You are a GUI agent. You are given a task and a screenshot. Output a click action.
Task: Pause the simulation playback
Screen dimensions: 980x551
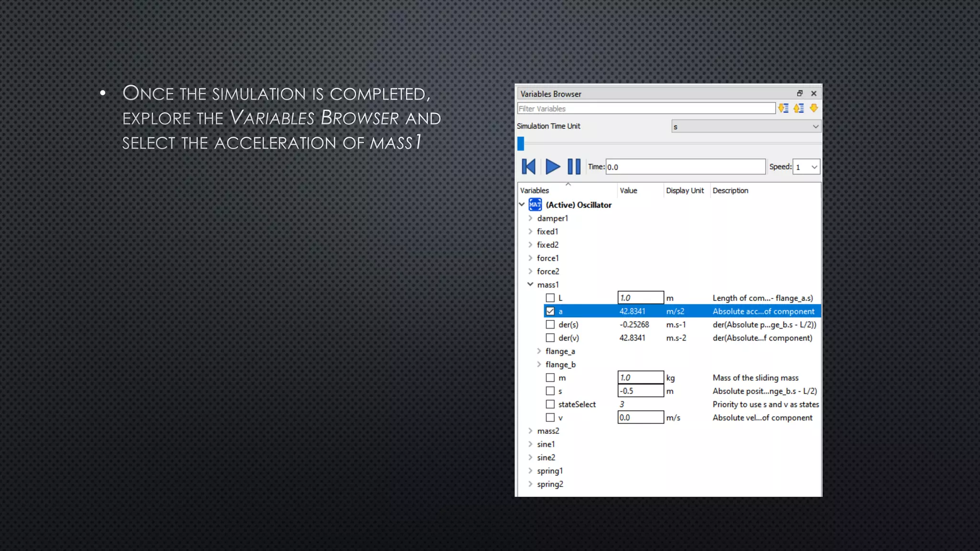(x=574, y=167)
